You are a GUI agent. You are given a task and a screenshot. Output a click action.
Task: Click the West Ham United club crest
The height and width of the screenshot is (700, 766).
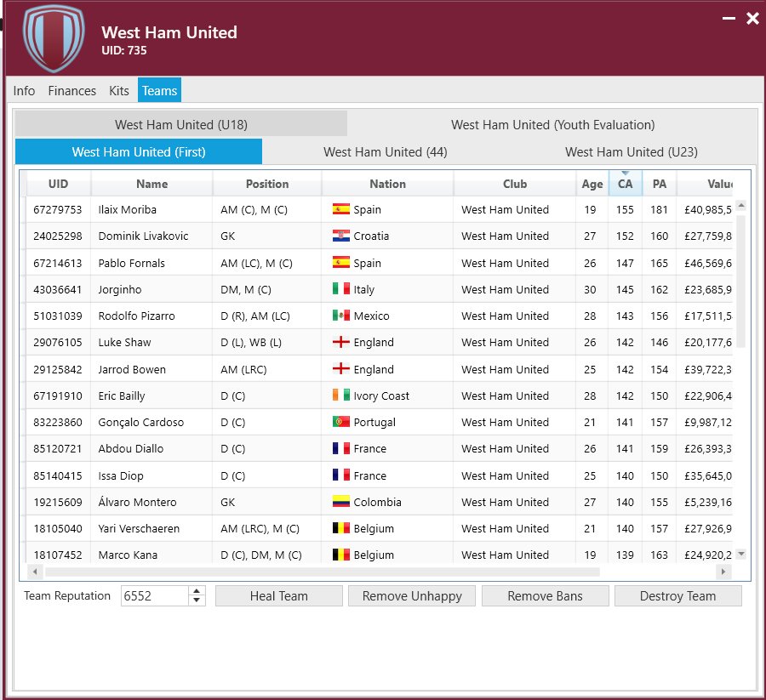(54, 38)
